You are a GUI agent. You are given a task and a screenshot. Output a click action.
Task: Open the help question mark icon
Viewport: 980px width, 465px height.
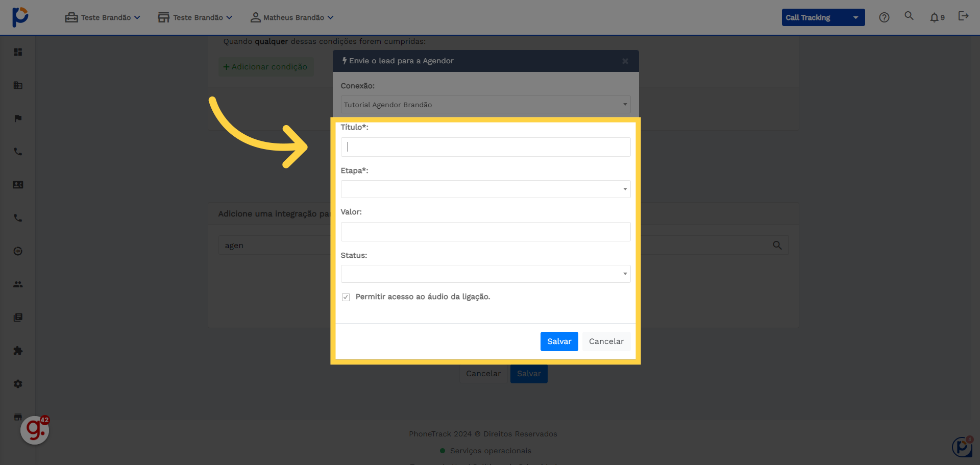coord(884,17)
